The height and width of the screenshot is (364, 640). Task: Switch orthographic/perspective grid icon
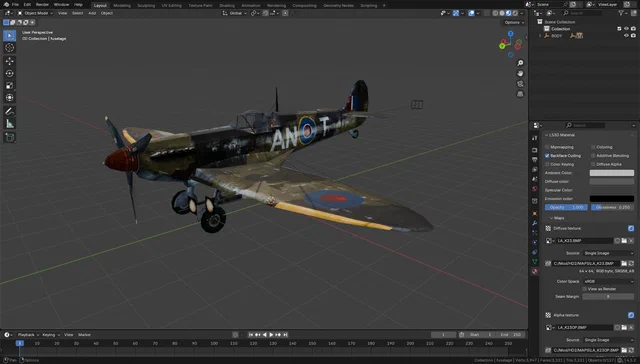click(520, 94)
